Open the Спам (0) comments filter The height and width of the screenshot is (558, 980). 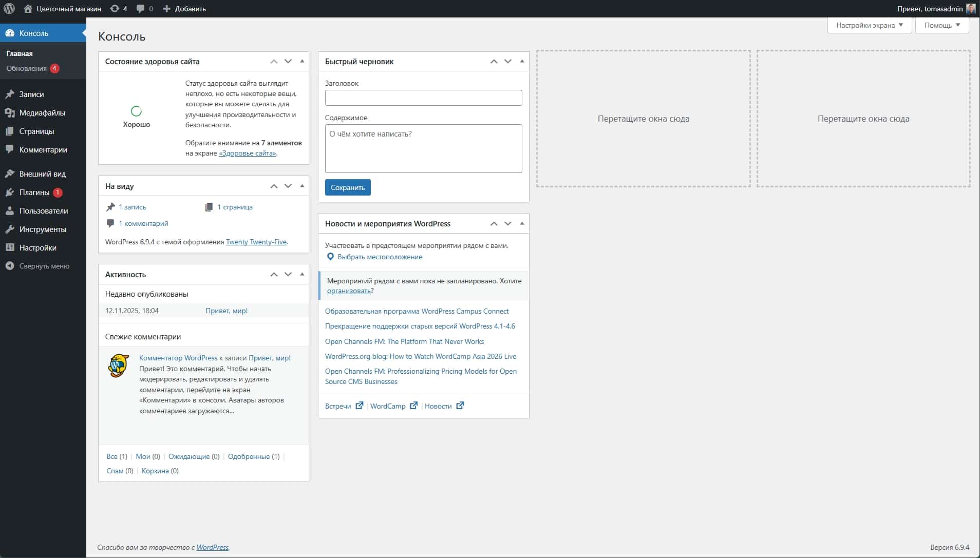pos(120,471)
